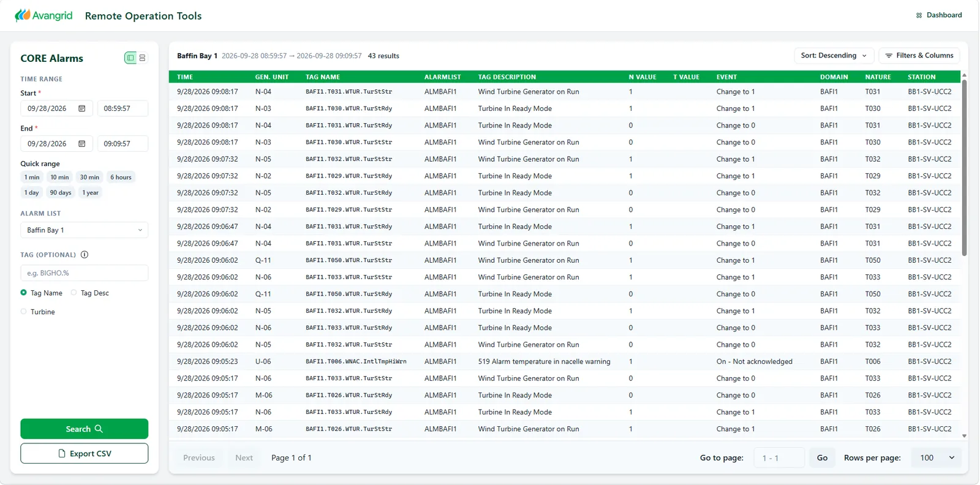Click the file icon on Export CSV

[62, 454]
